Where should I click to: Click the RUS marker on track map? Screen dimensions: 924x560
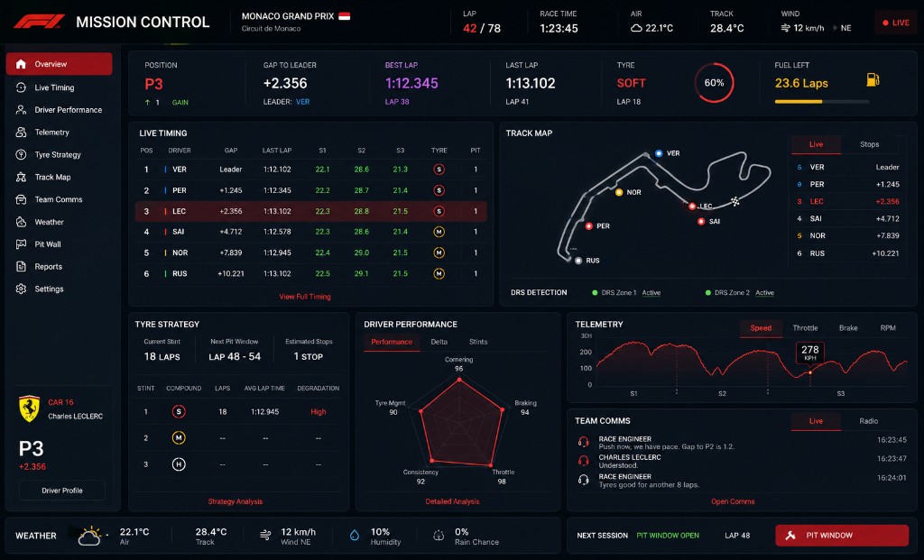[578, 261]
